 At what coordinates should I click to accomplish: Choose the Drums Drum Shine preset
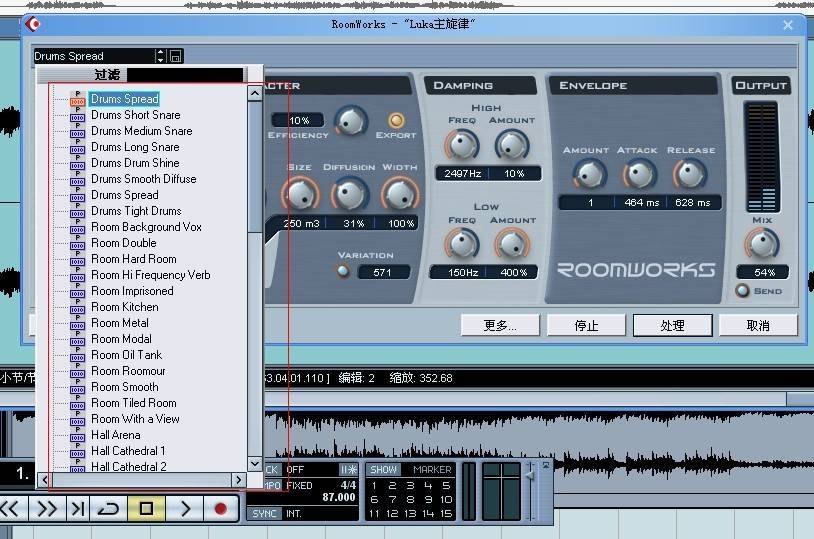[135, 163]
